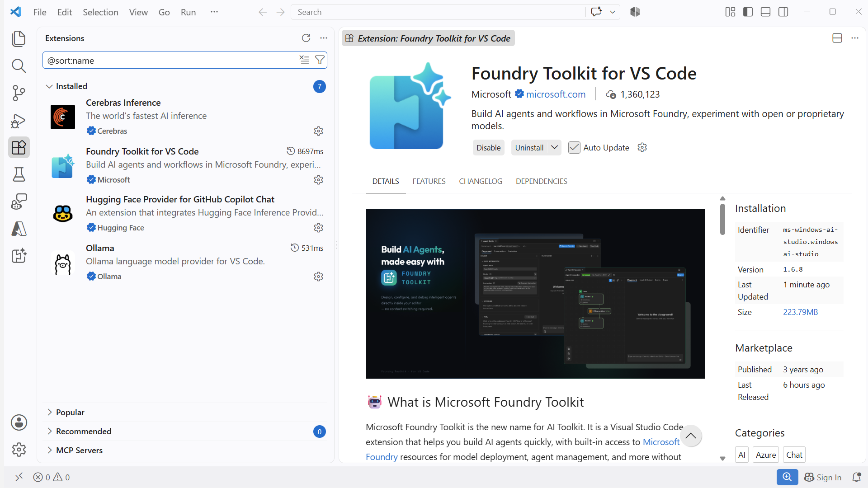
Task: Open the Foundry Toolkit activity bar icon
Action: click(x=19, y=256)
